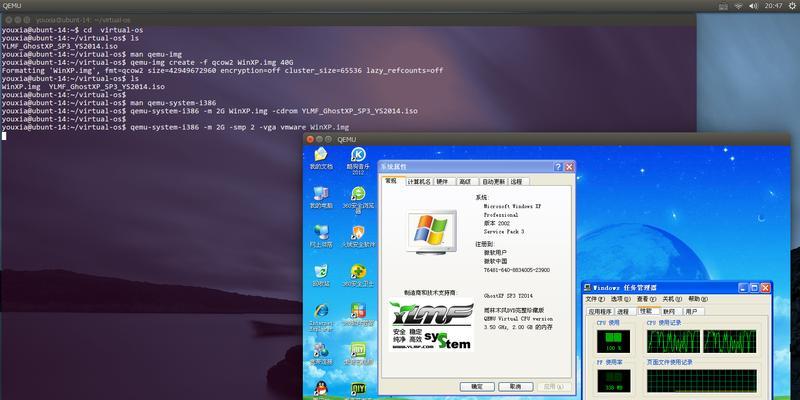800x400 pixels.
Task: Click the QEMU guest window title bar
Action: tap(546, 139)
